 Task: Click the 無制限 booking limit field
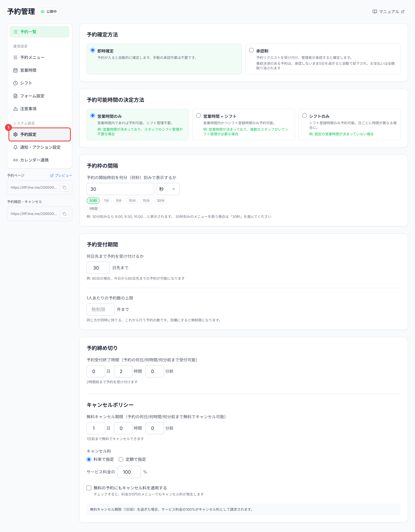pyautogui.click(x=101, y=310)
